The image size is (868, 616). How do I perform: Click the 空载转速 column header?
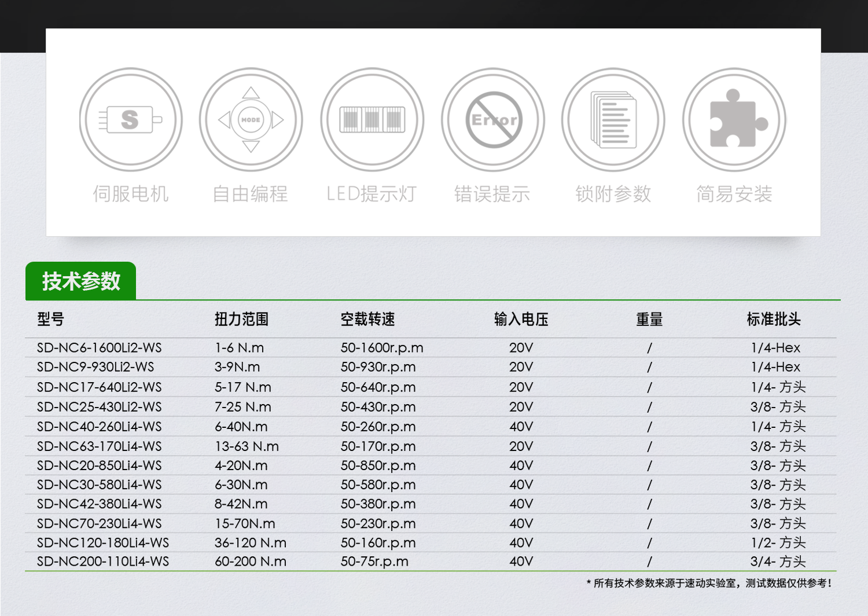tap(367, 319)
